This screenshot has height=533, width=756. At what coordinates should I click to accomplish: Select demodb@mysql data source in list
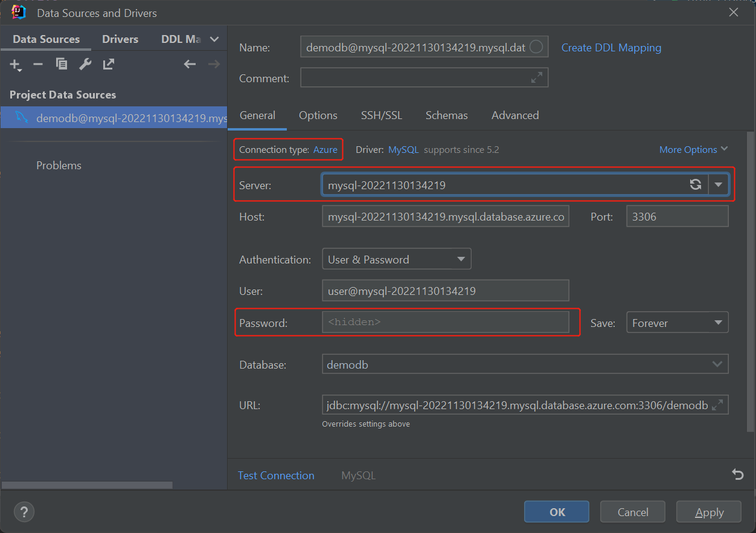tap(114, 118)
